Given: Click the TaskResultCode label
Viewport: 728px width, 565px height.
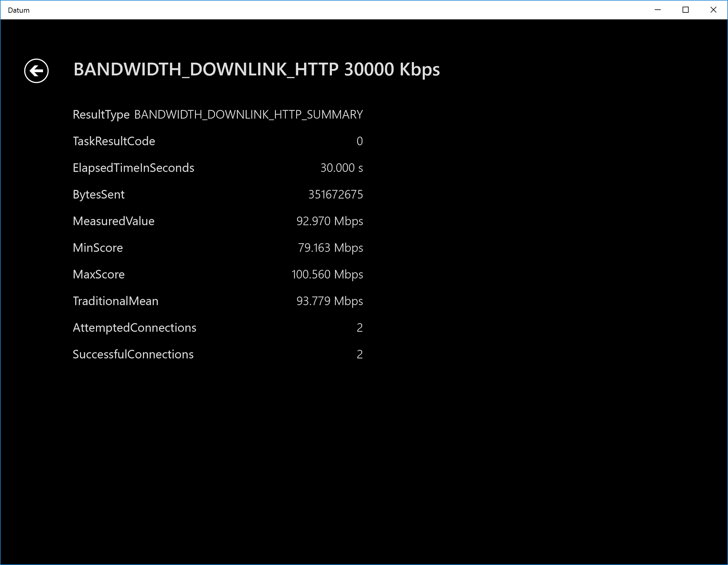Looking at the screenshot, I should 114,141.
